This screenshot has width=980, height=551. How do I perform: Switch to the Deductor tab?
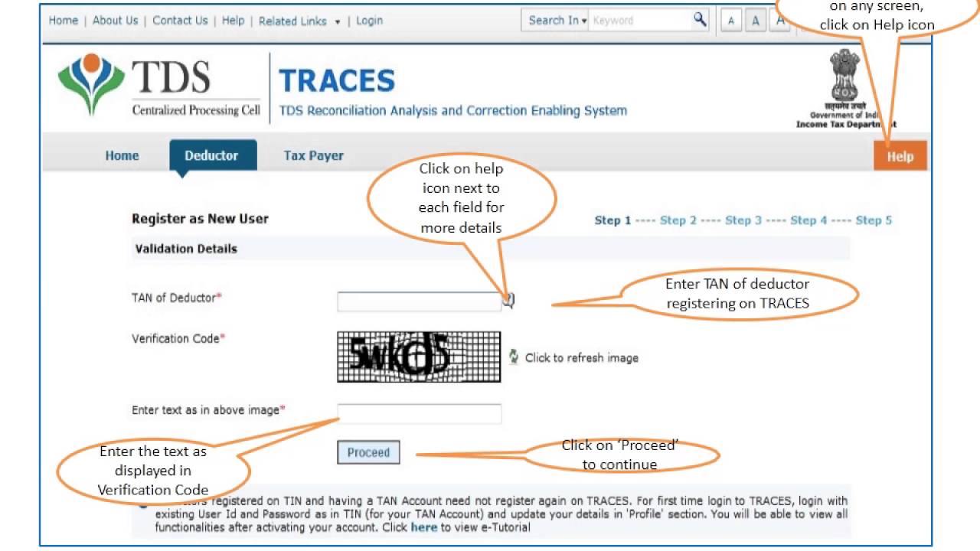(211, 155)
